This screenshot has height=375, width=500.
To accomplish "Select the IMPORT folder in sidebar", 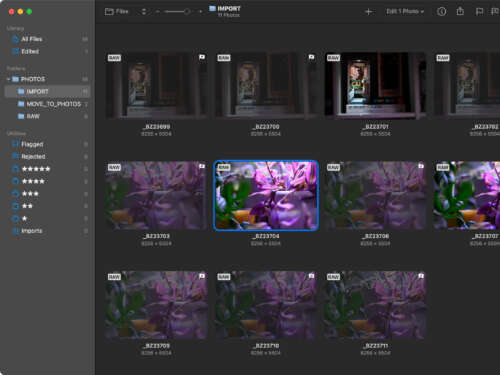I will 47,91.
